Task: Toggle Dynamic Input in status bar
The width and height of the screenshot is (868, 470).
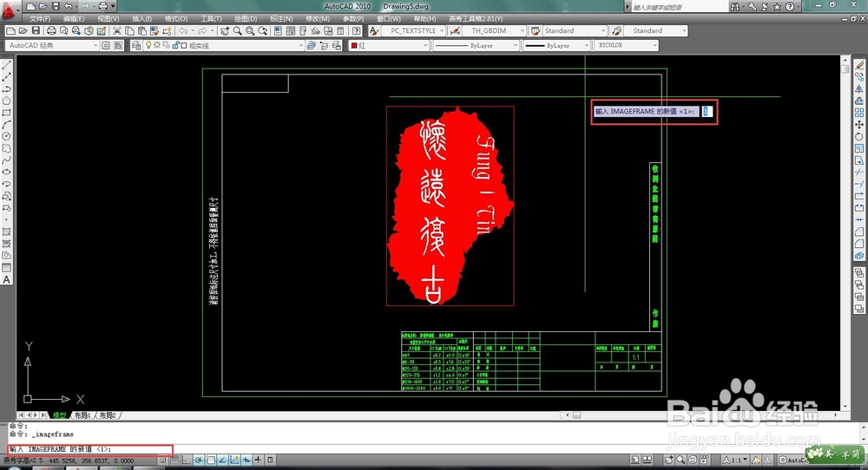Action: coord(247,460)
